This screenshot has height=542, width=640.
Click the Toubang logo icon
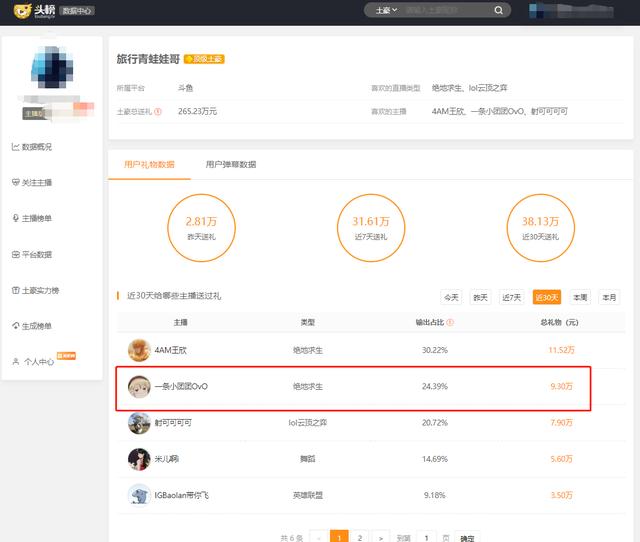[22, 11]
